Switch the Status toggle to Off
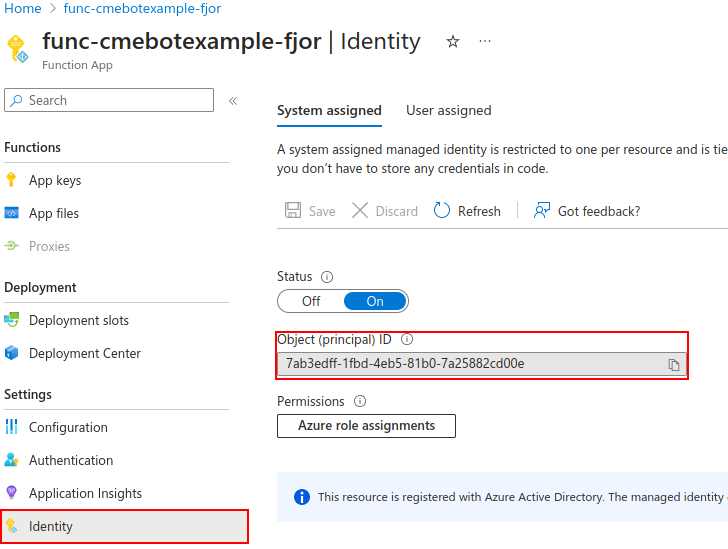Screen dimensions: 728x549 pos(311,301)
